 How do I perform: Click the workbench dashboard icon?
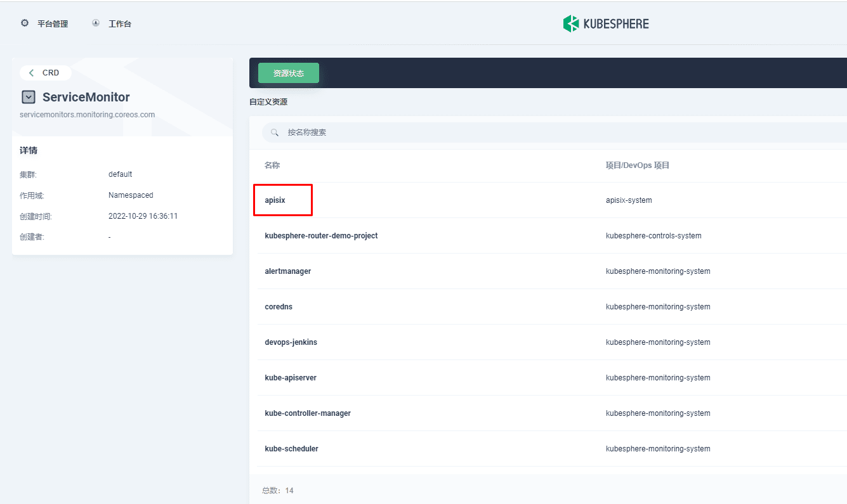pos(96,23)
